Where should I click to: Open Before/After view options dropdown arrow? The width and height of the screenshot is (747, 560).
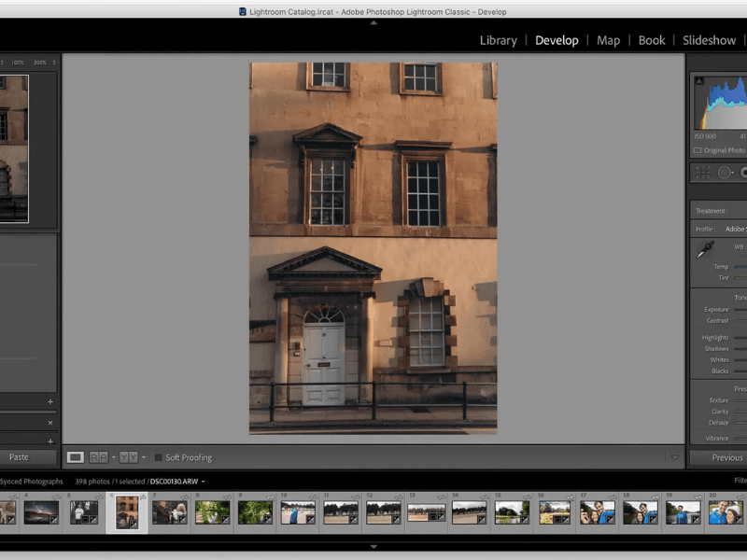click(x=144, y=457)
